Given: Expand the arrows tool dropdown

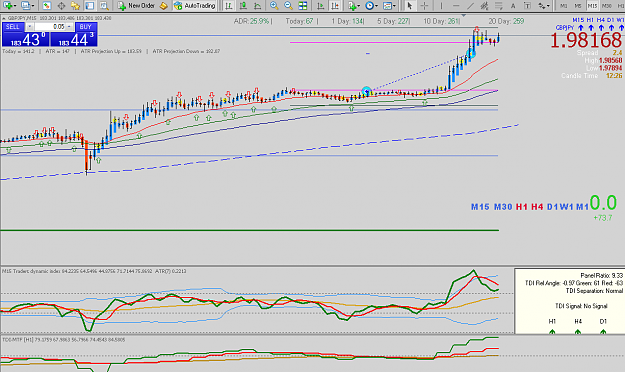Looking at the screenshot, I should pyautogui.click(x=548, y=6).
